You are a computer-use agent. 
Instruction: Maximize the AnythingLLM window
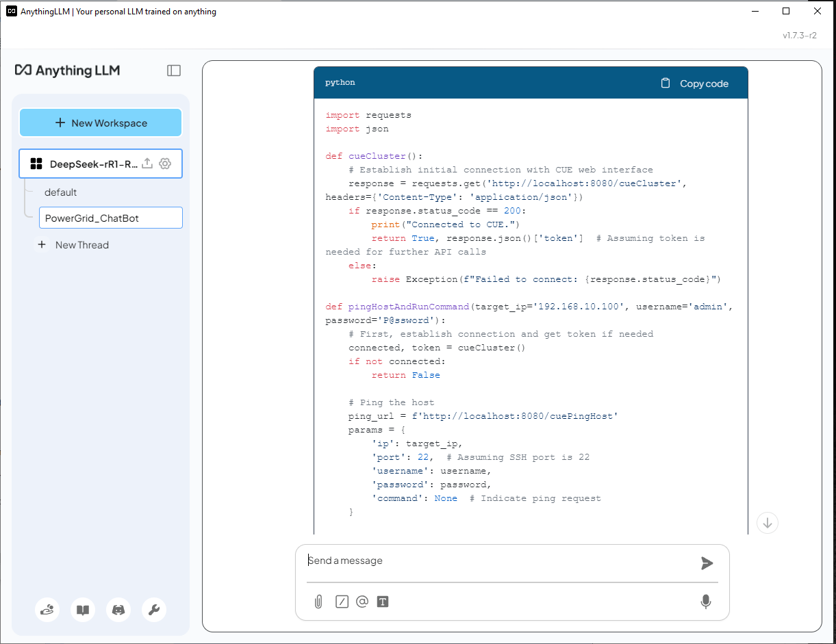point(786,11)
